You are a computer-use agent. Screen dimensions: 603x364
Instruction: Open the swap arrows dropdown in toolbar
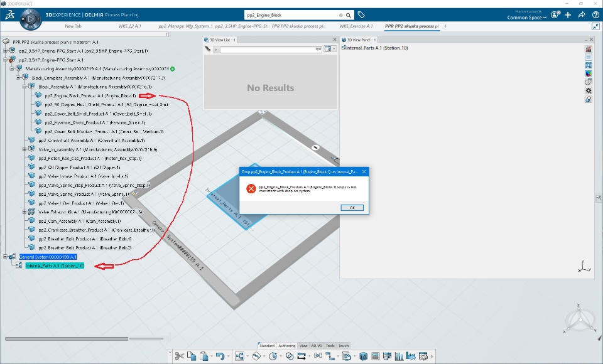pyautogui.click(x=309, y=356)
